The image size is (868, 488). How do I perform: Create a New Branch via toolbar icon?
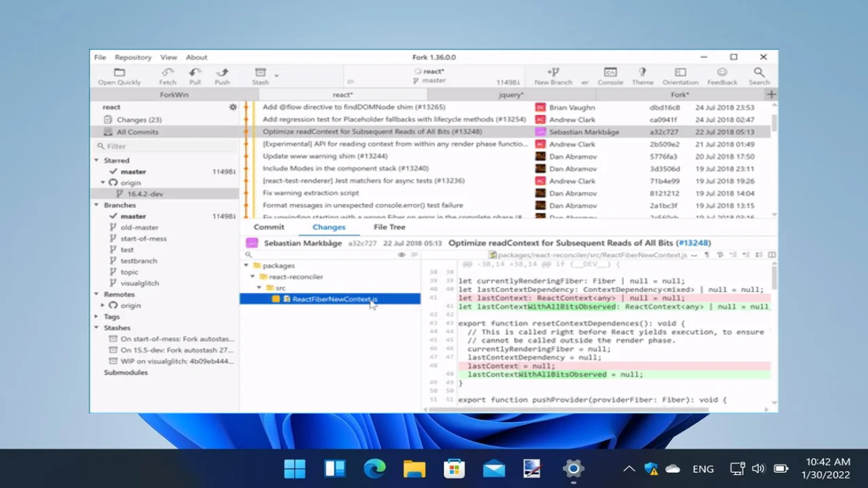click(553, 73)
